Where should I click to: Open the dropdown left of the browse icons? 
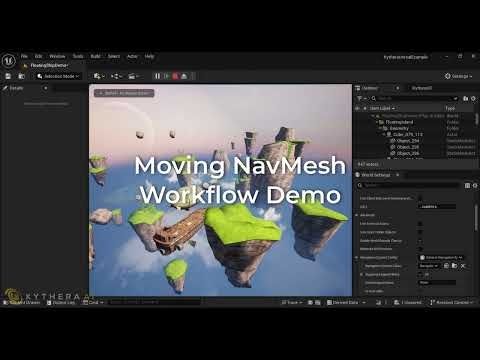click(429, 266)
